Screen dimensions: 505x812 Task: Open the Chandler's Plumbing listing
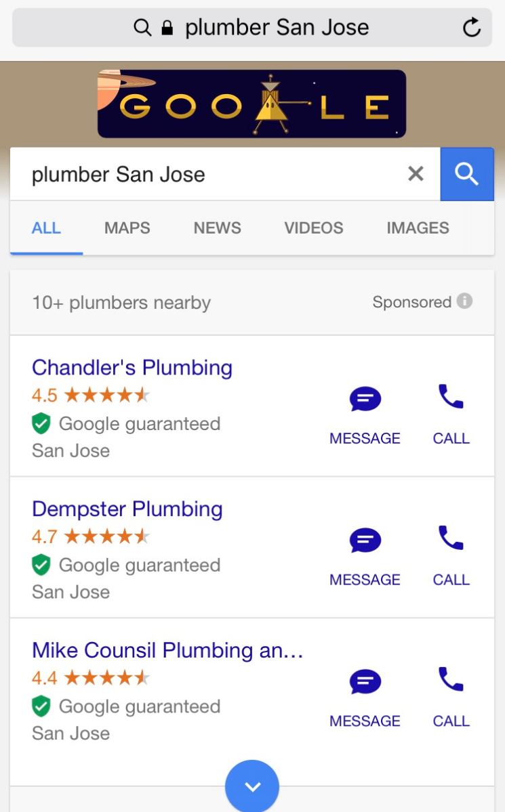point(132,368)
